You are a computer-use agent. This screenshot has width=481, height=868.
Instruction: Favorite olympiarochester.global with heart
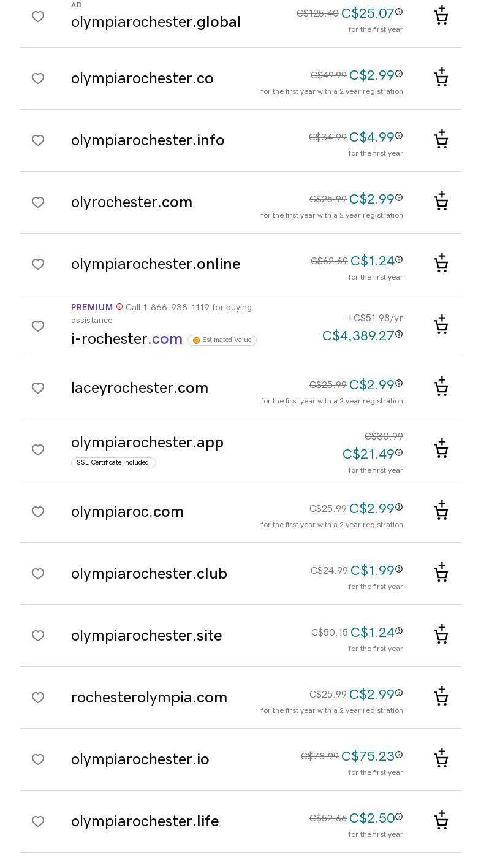click(x=38, y=17)
